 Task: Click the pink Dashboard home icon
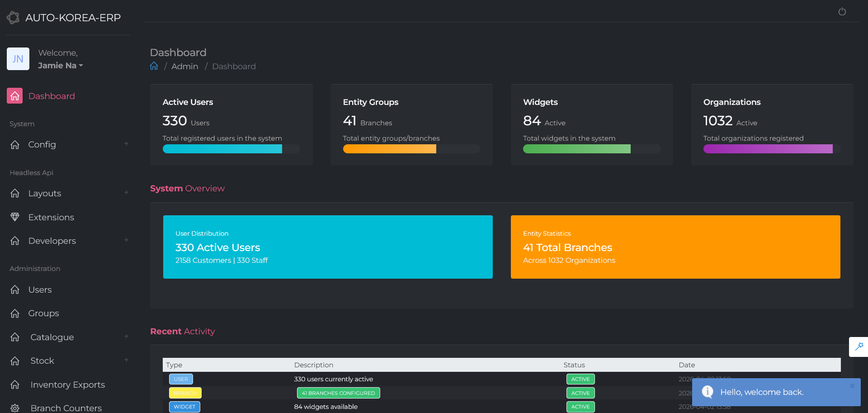(15, 96)
